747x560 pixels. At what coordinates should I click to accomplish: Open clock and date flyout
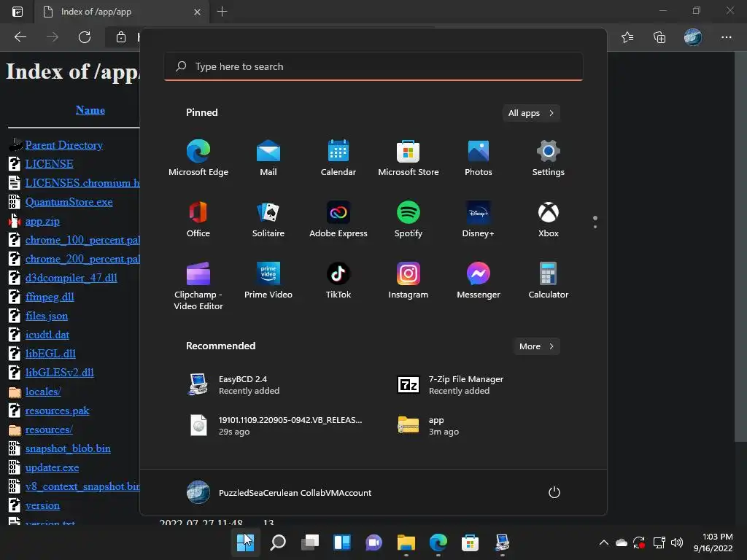pos(713,542)
